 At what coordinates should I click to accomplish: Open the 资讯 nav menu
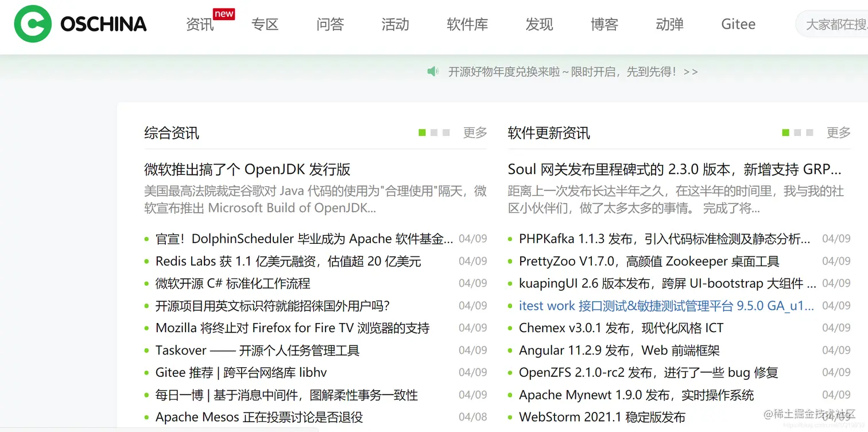click(x=200, y=24)
